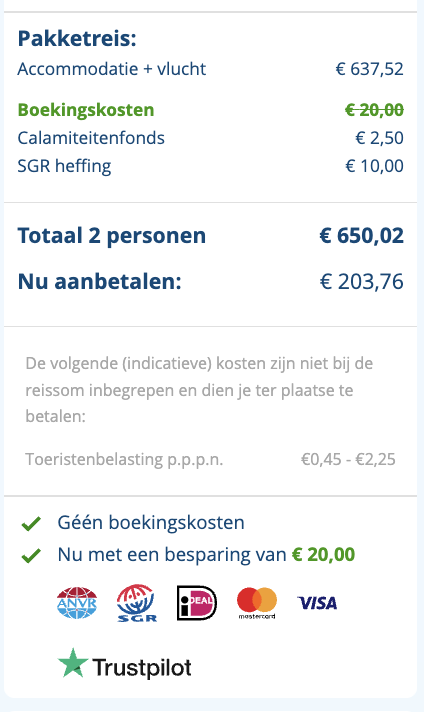
Task: Click checkmark beside besparing line
Action: [x=31, y=555]
